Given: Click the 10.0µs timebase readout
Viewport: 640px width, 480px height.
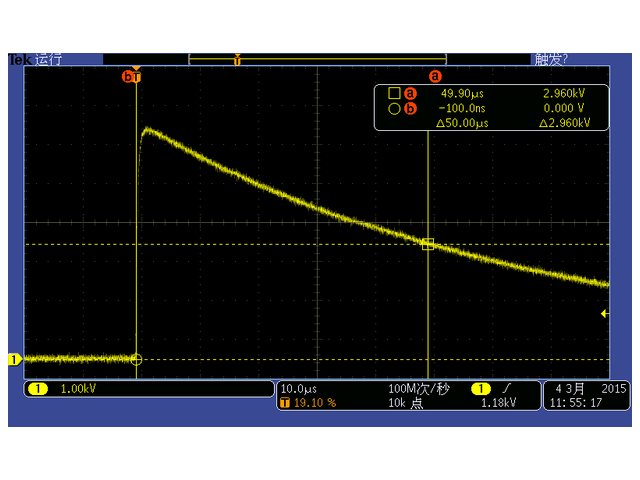Looking at the screenshot, I should pos(299,389).
